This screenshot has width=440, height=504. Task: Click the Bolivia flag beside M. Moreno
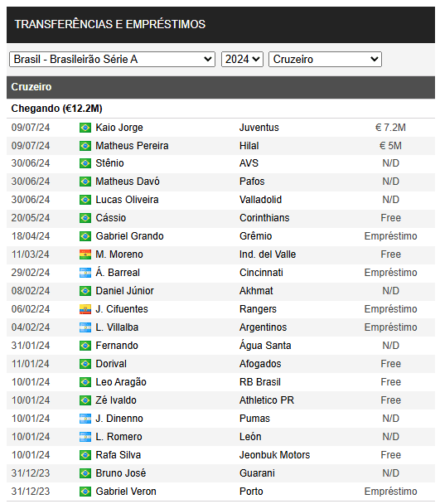[85, 254]
